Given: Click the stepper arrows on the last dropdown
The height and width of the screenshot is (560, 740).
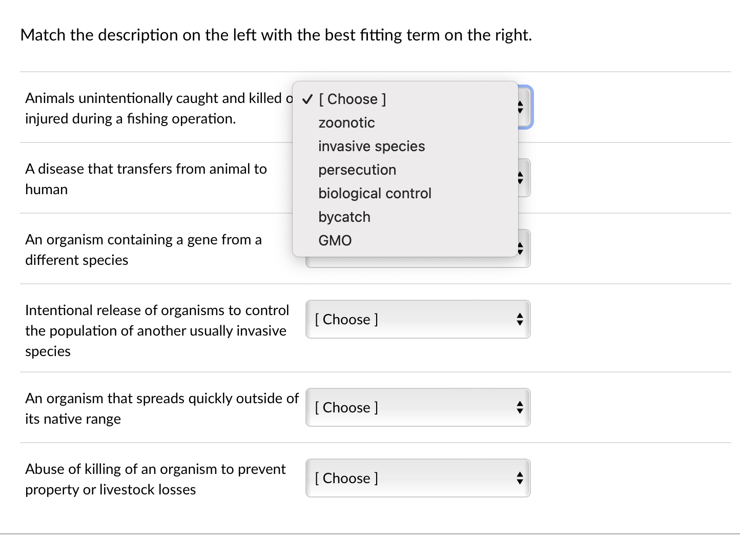Looking at the screenshot, I should point(520,478).
